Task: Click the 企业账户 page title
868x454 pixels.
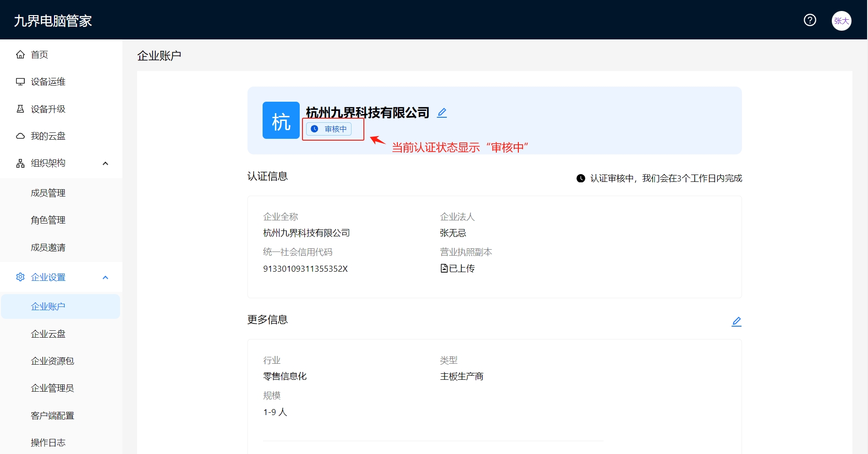Action: click(159, 56)
